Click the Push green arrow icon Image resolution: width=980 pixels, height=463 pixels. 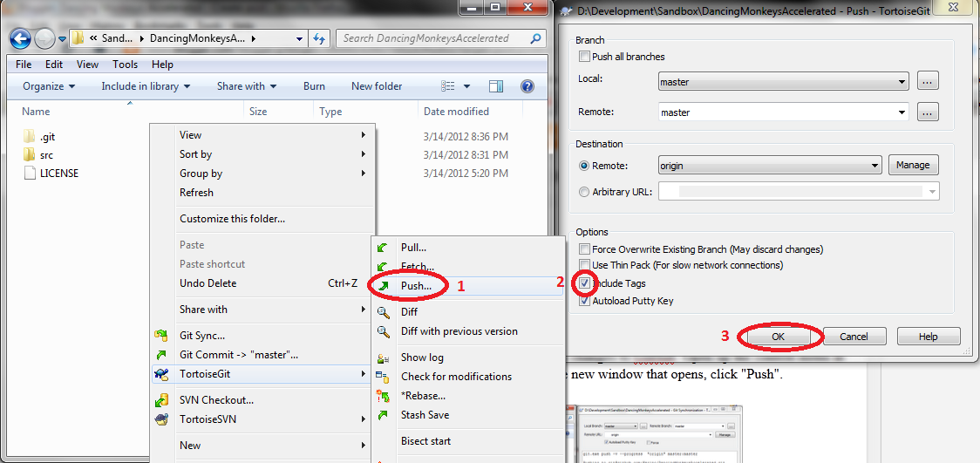(x=383, y=285)
